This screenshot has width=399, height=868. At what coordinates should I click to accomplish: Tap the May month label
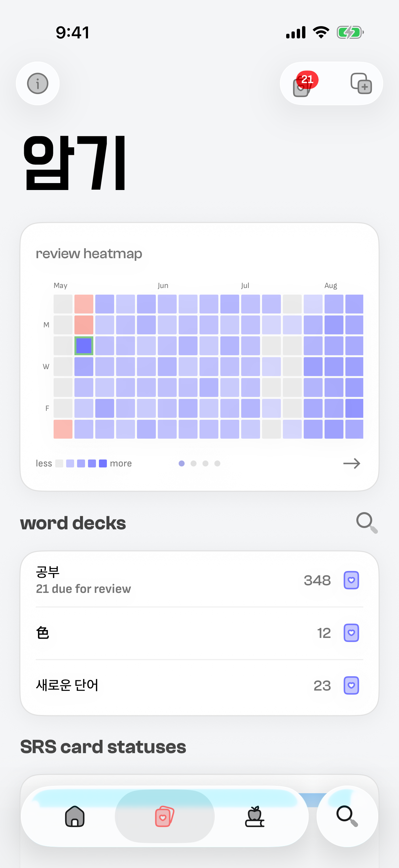[61, 285]
